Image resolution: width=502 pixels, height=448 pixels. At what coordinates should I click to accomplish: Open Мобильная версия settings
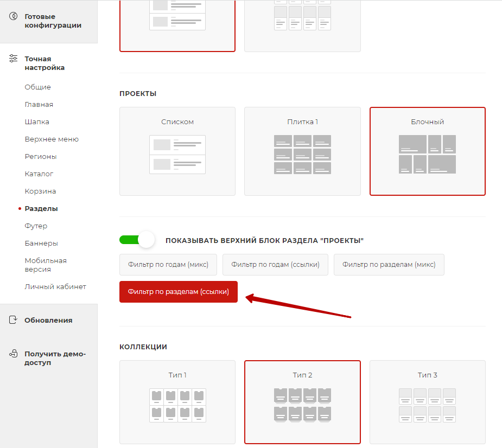[46, 265]
